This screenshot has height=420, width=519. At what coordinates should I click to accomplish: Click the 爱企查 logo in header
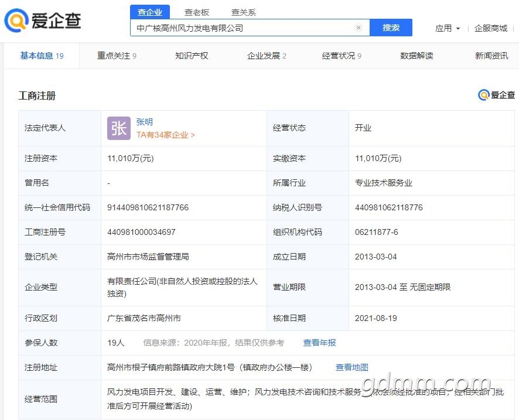[43, 21]
